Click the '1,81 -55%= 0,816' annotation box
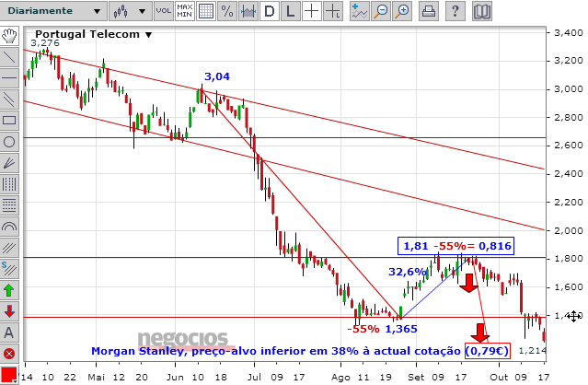 456,246
